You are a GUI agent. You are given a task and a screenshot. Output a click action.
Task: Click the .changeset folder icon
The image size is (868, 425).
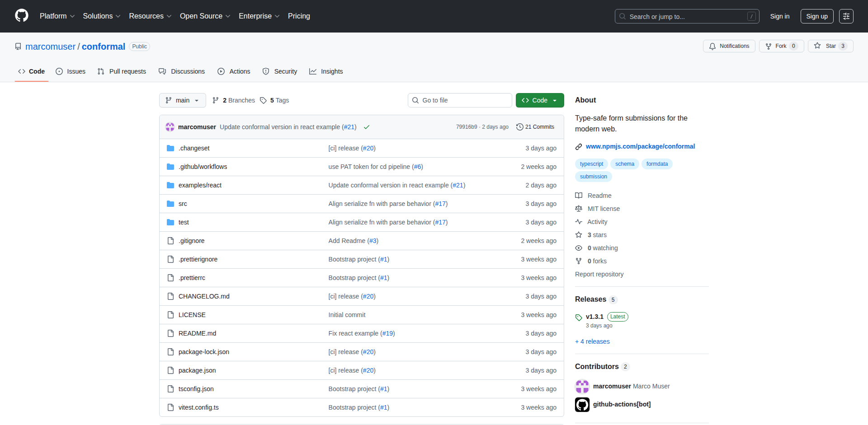(170, 148)
